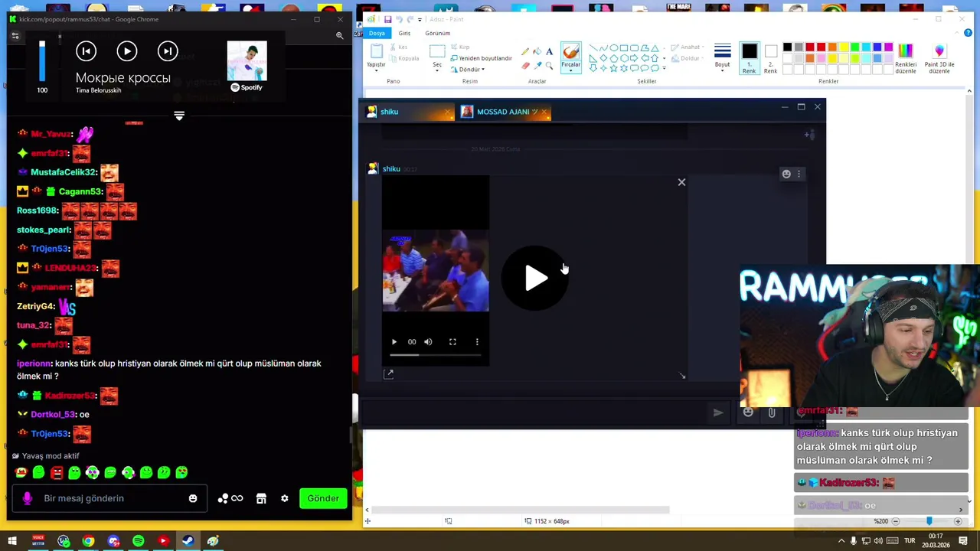Screen dimensions: 980x551
Task: Select the Fill bucket tool in Paint
Action: point(537,51)
